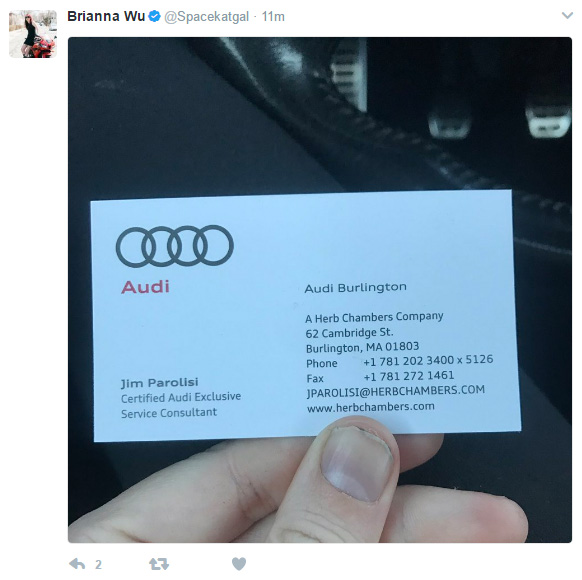Click the JPAROLISI@HERBCHAMBERS.COM email text
Image resolution: width=582 pixels, height=580 pixels.
(x=396, y=391)
